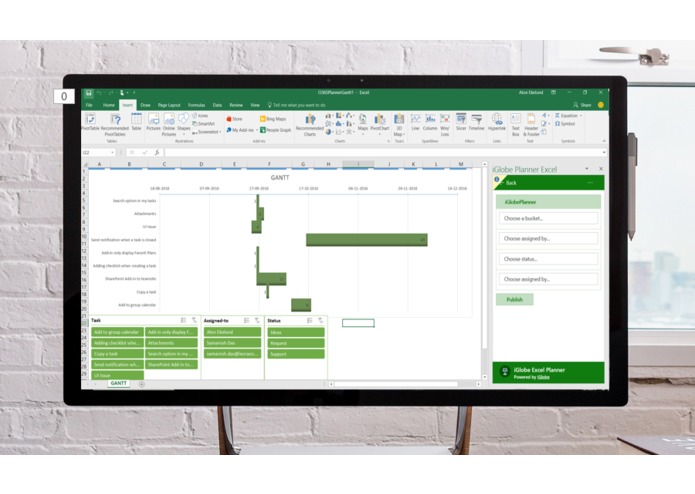Toggle the 'Ideas' status slicer item
Image resolution: width=695 pixels, height=494 pixels.
click(x=296, y=332)
